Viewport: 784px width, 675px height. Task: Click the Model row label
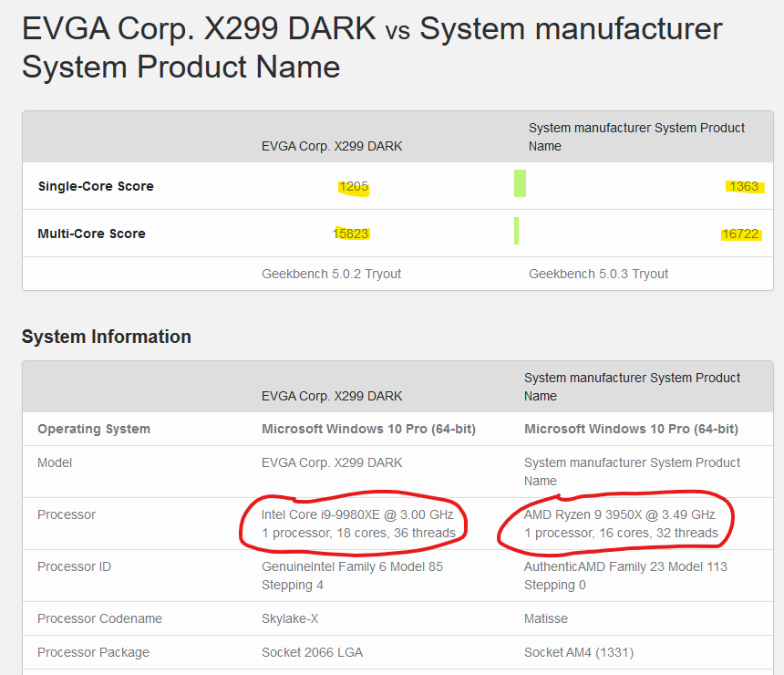(x=55, y=462)
